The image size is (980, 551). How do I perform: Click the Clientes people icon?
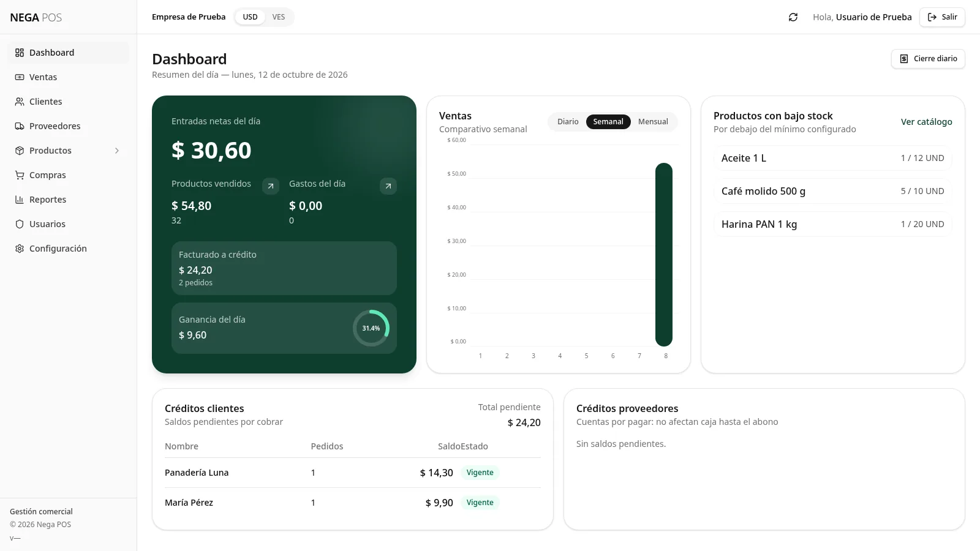coord(20,102)
